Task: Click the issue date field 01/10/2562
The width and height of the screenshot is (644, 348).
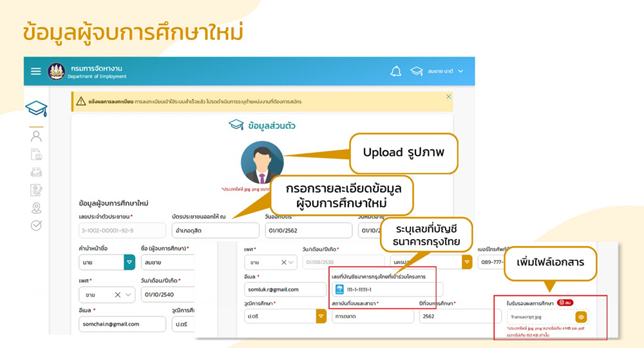Action: point(308,231)
